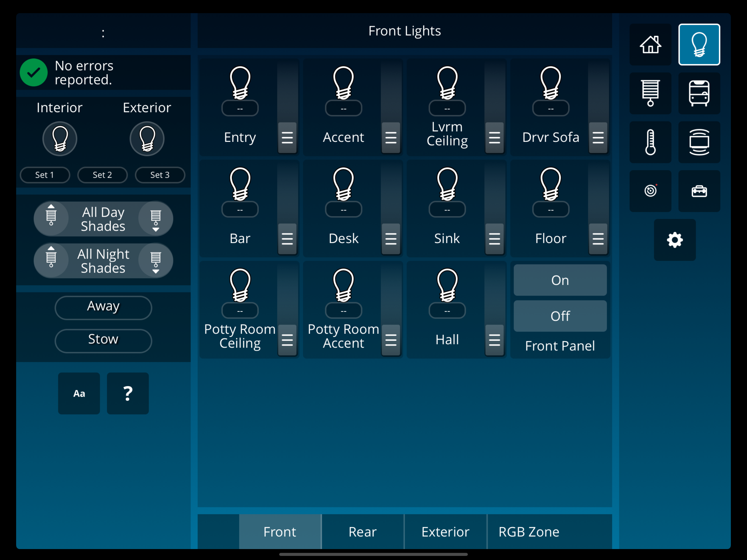Click the Floor brightness value field

pyautogui.click(x=551, y=209)
